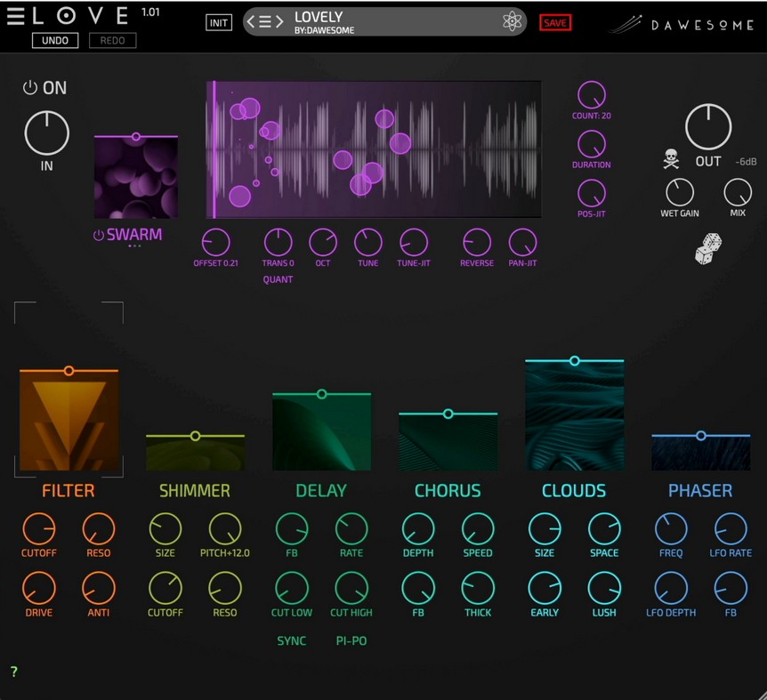Click the DELAY level slider handle
This screenshot has height=700, width=767.
(x=321, y=394)
